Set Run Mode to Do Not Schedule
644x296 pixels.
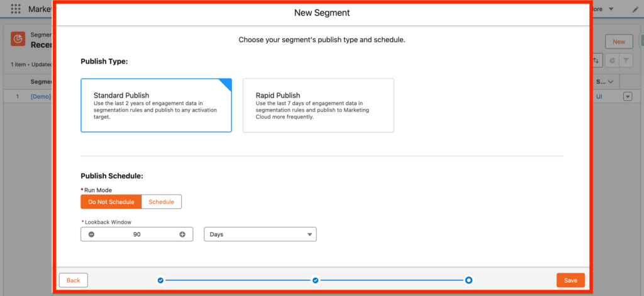(x=111, y=202)
